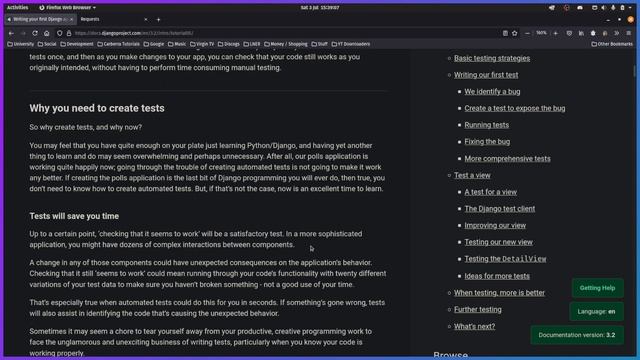The image size is (640, 360).
Task: Click the forward navigation arrow
Action: (x=23, y=33)
